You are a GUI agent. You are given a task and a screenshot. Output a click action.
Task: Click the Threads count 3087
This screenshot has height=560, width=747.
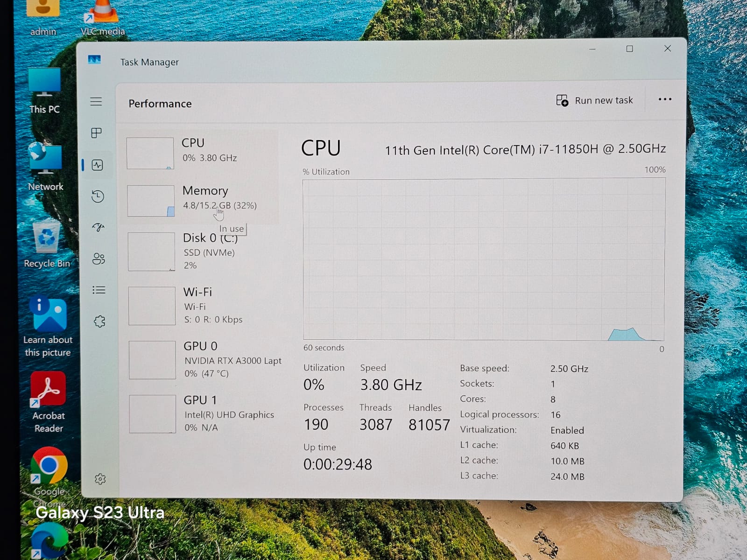(x=376, y=425)
